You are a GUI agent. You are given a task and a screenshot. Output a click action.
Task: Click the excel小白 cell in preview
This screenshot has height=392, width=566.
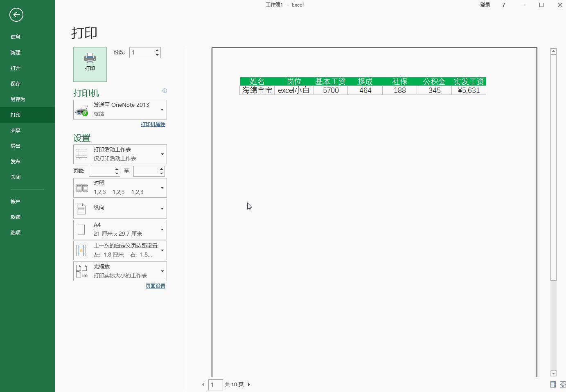tap(294, 90)
